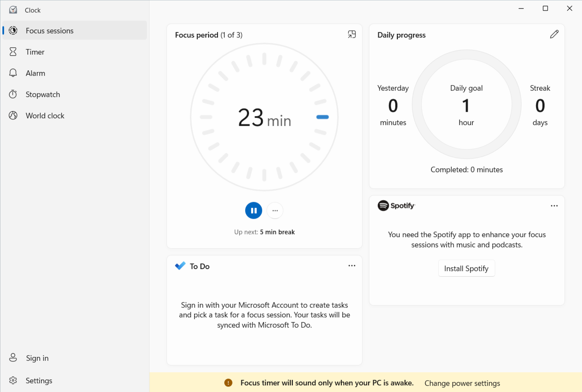Switch to the Timer page
The image size is (582, 392).
35,52
